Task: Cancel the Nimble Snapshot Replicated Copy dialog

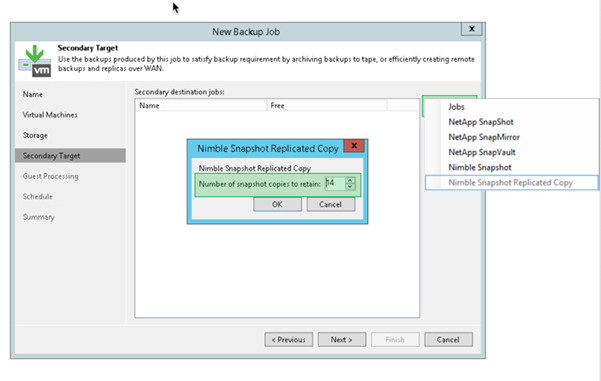Action: (330, 204)
